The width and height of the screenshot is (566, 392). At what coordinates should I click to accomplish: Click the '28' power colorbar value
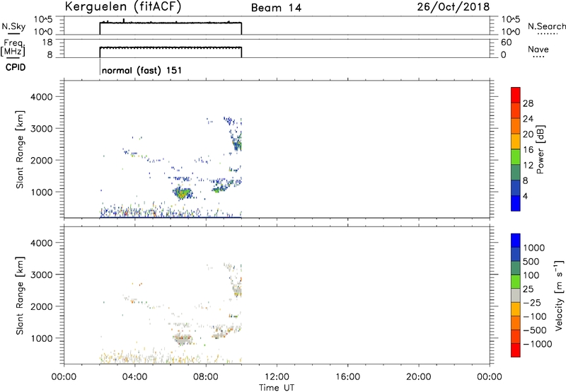[528, 103]
